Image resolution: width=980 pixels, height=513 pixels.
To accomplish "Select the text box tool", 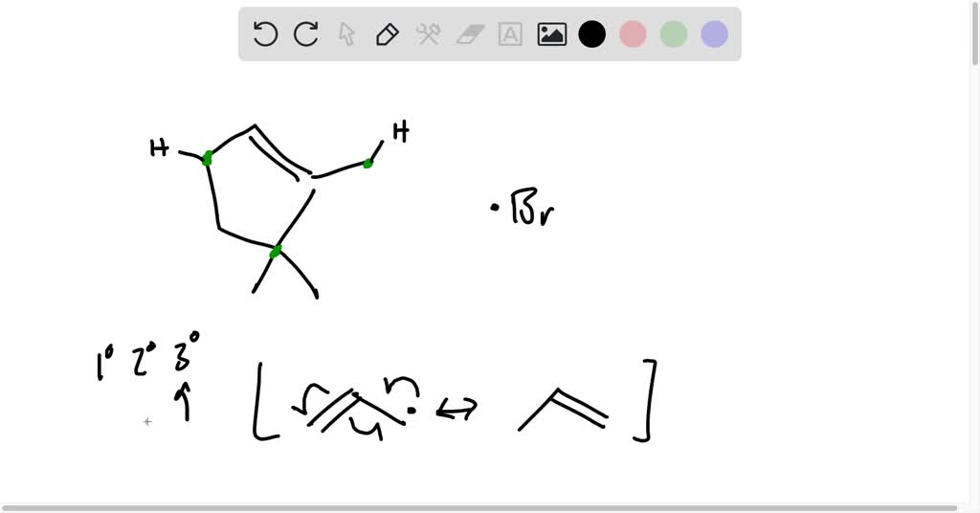I will pyautogui.click(x=510, y=33).
